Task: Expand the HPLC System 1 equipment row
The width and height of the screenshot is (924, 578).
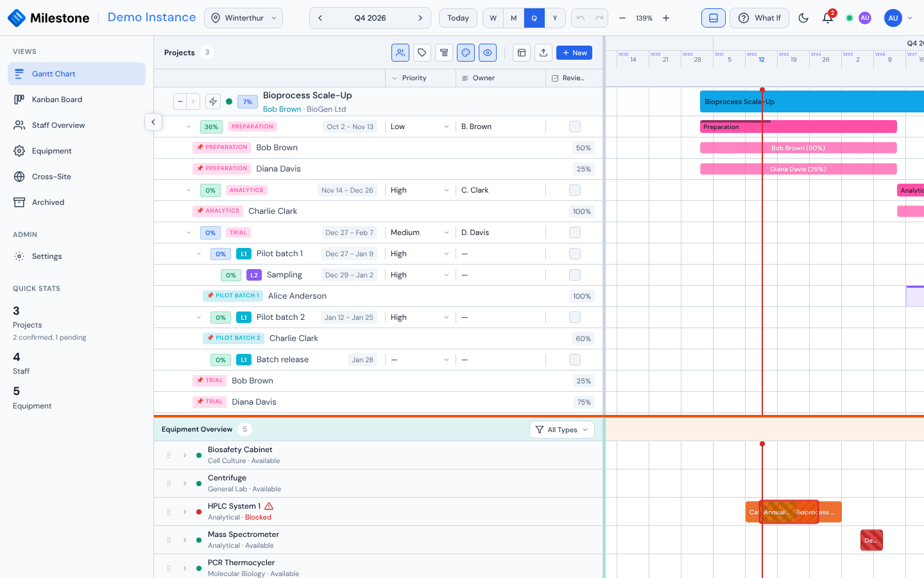Action: 185,512
